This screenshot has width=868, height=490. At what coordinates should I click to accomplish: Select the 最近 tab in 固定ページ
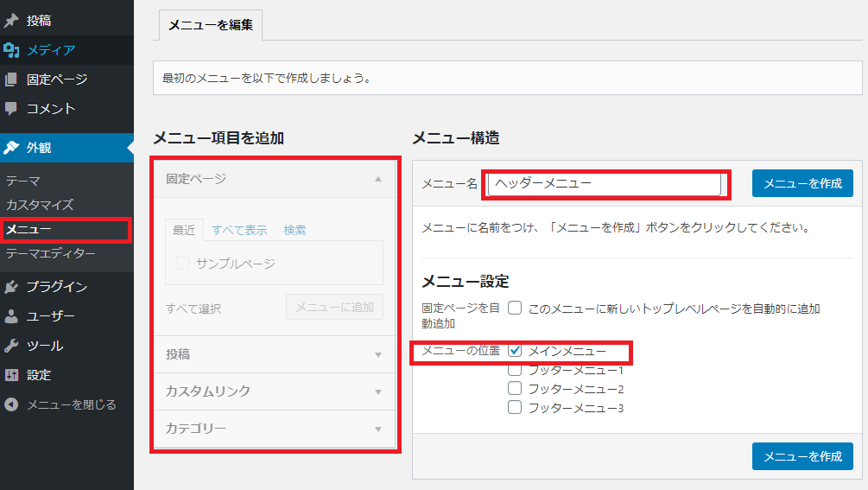pos(184,230)
